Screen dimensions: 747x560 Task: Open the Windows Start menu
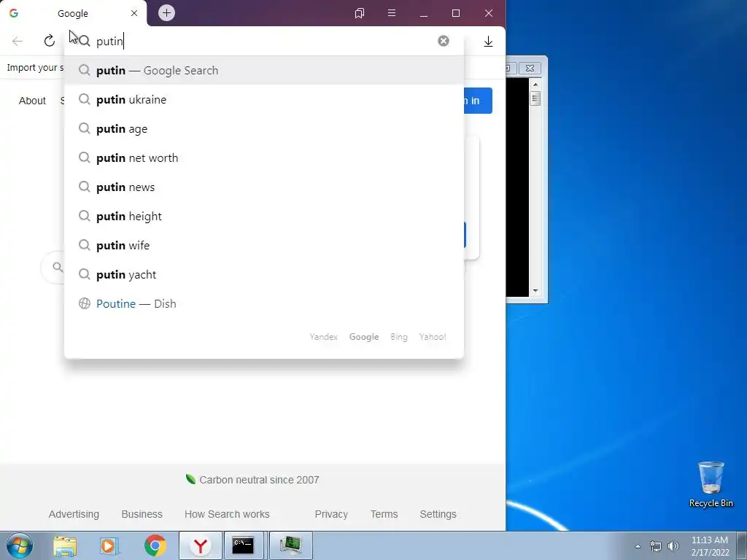pos(19,545)
